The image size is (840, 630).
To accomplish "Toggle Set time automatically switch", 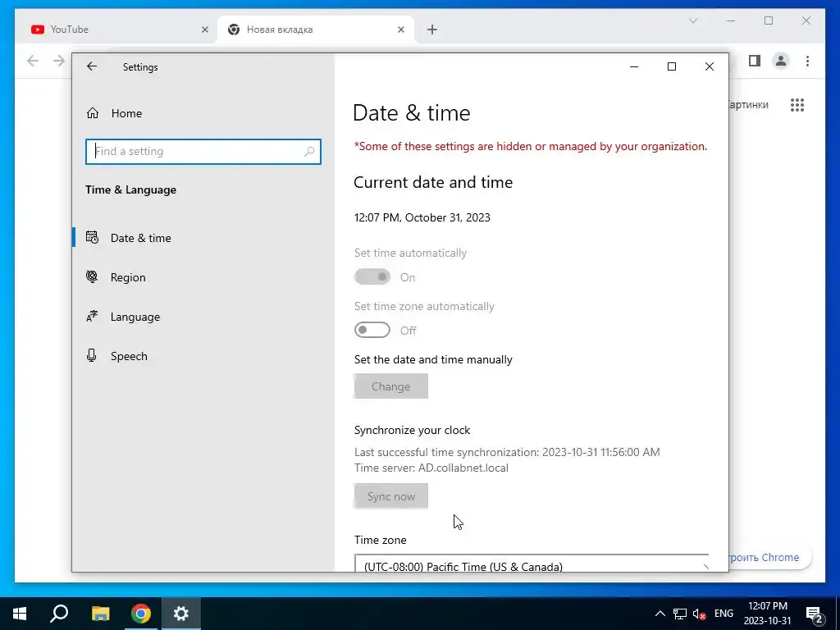I will click(x=372, y=277).
